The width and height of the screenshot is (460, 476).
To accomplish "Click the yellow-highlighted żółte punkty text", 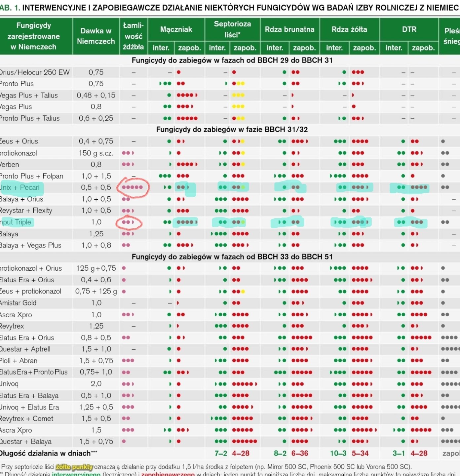I will 74,467.
